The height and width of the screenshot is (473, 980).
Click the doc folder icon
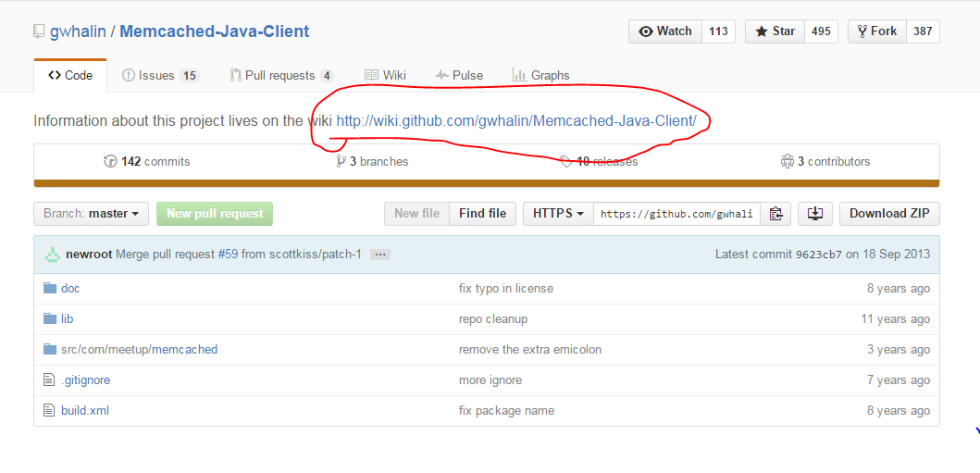point(50,288)
